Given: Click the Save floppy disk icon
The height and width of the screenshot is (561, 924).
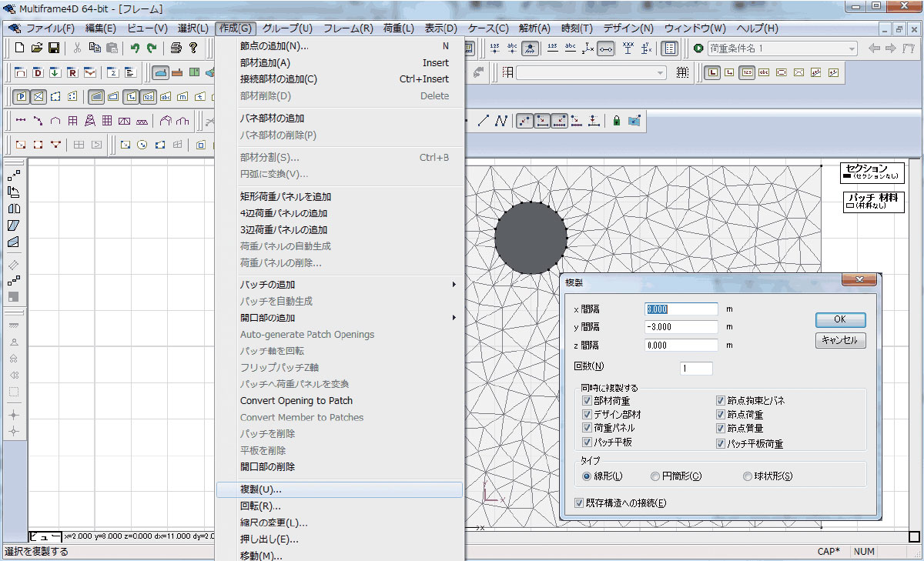Looking at the screenshot, I should 54,48.
